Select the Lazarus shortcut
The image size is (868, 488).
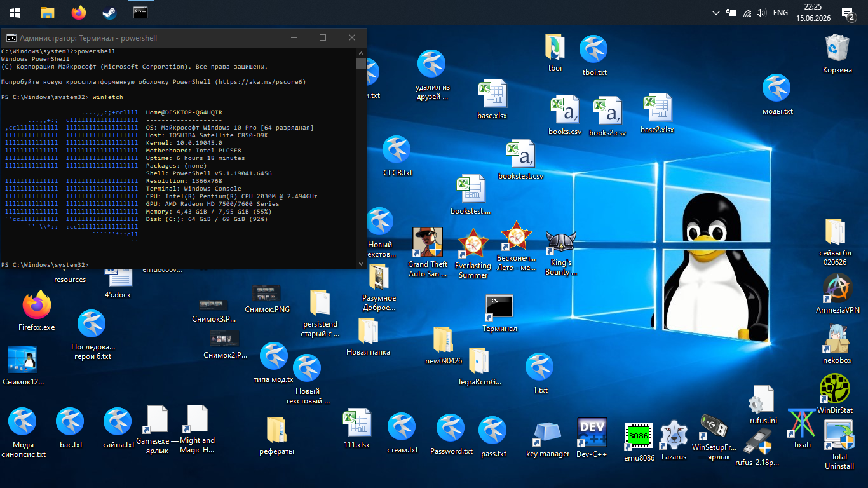(x=674, y=440)
